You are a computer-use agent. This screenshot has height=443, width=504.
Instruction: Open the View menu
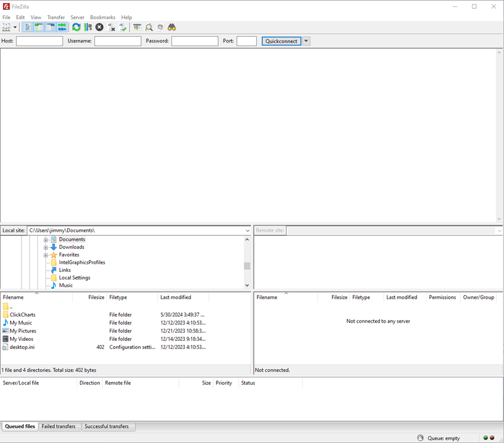click(36, 18)
